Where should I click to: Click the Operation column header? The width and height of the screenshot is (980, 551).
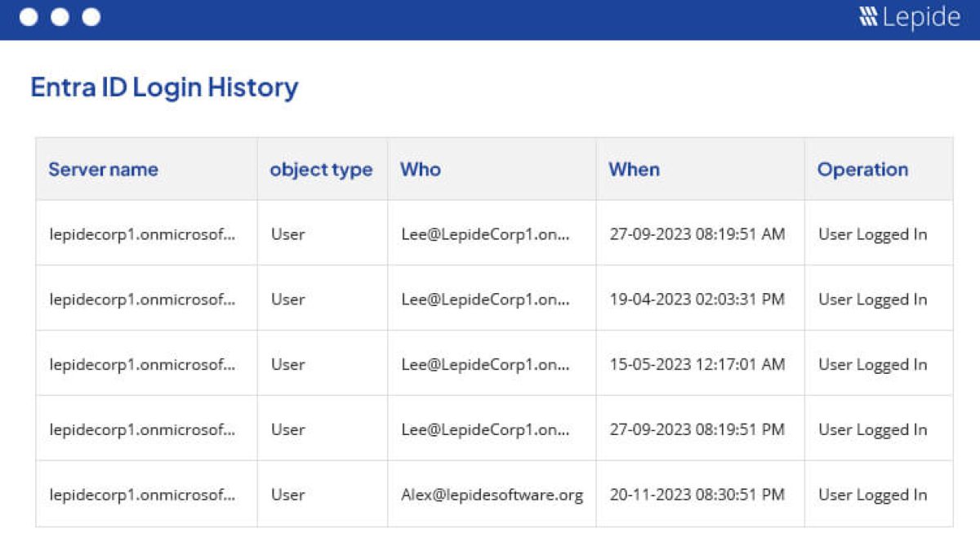click(x=862, y=170)
